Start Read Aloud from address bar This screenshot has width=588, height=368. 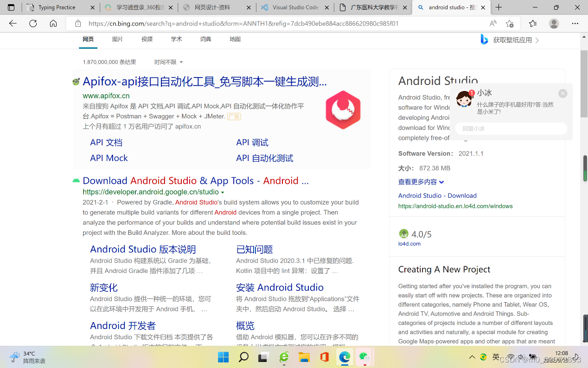click(493, 24)
